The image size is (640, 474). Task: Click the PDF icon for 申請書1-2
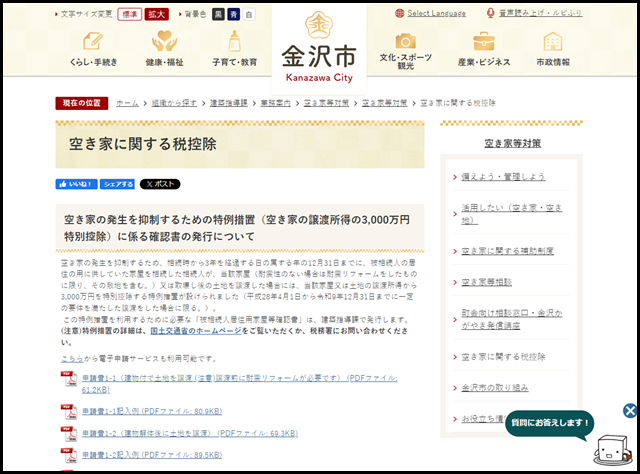(69, 434)
